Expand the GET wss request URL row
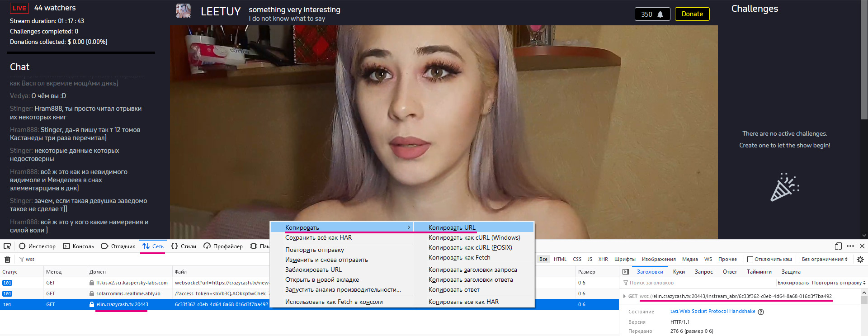 coord(625,297)
